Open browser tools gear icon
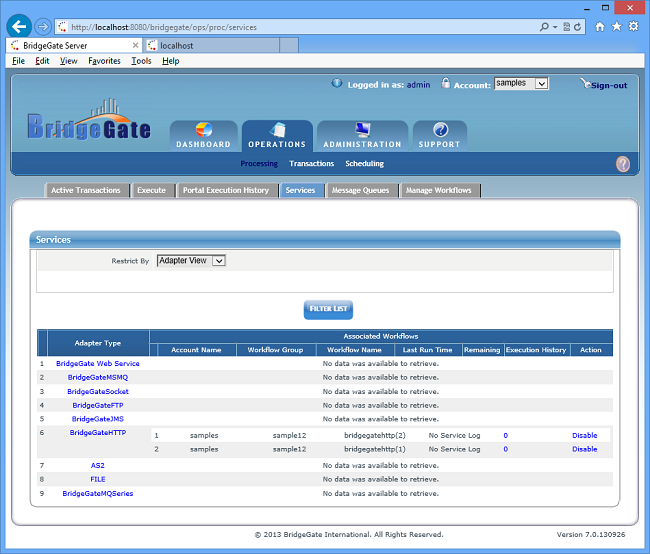Image resolution: width=650 pixels, height=554 pixels. 633,27
